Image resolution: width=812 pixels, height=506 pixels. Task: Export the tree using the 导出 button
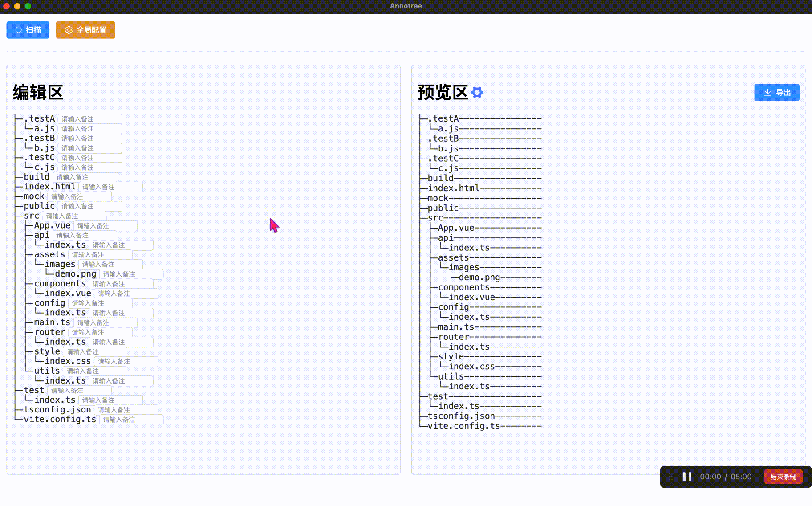776,92
